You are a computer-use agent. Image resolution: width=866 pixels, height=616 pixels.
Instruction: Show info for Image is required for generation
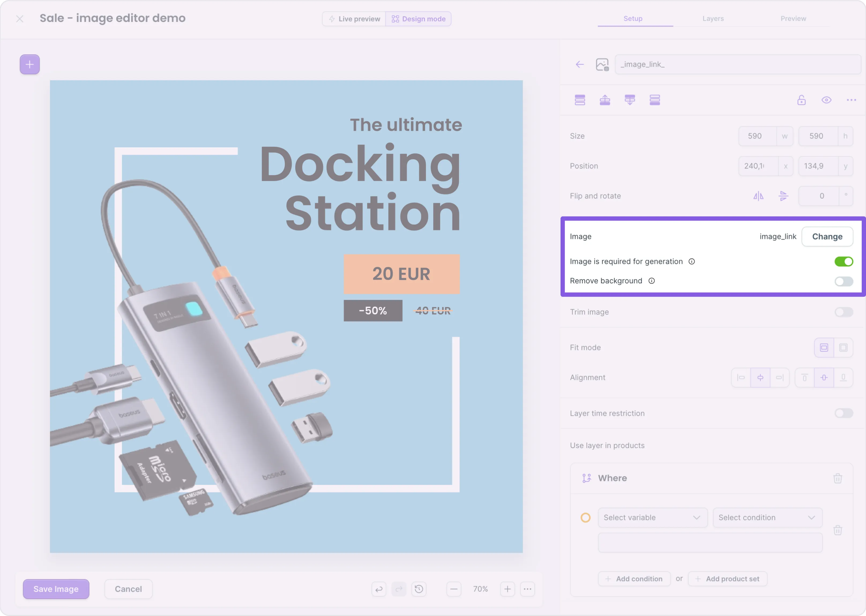point(692,261)
